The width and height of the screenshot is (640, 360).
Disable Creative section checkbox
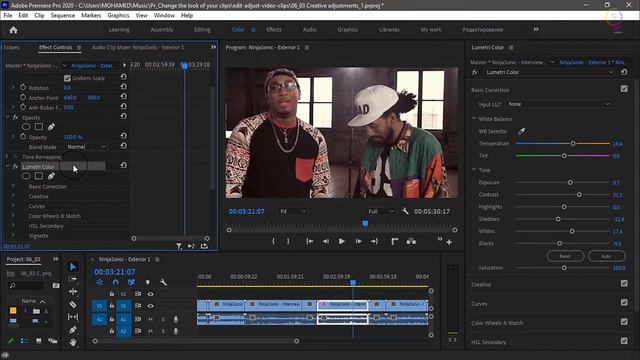[x=624, y=283]
